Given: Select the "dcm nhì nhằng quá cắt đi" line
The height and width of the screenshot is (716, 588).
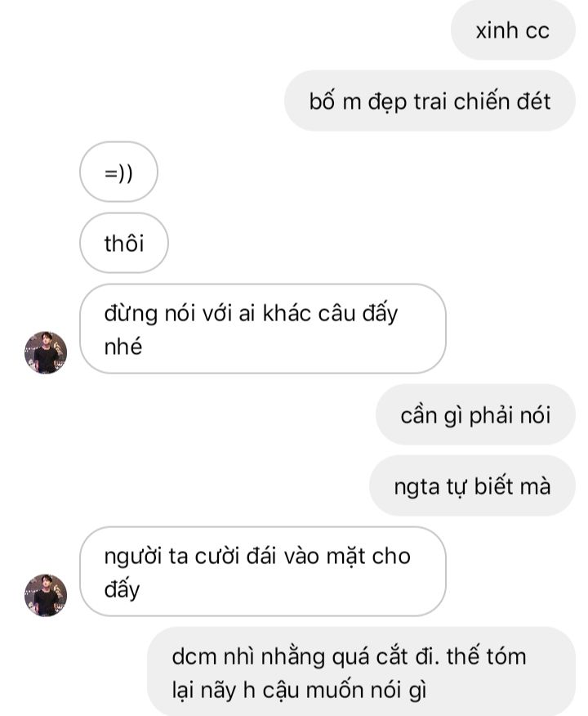Looking at the screenshot, I should [x=306, y=657].
